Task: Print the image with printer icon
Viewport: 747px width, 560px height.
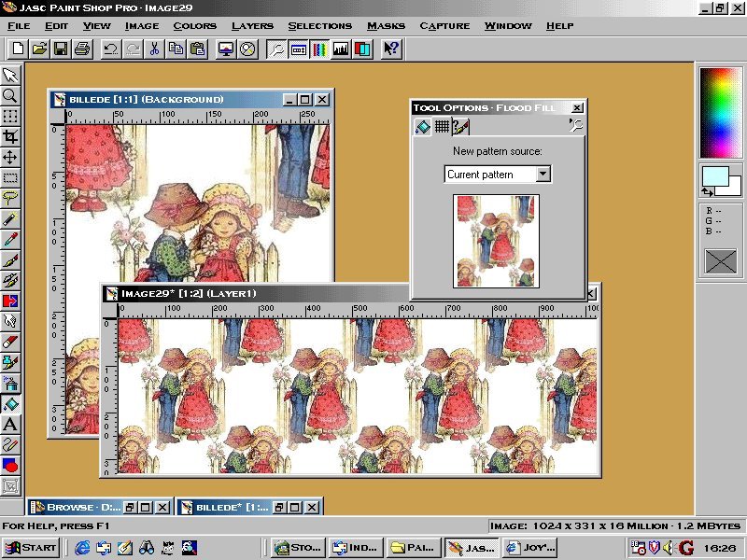Action: click(x=82, y=49)
